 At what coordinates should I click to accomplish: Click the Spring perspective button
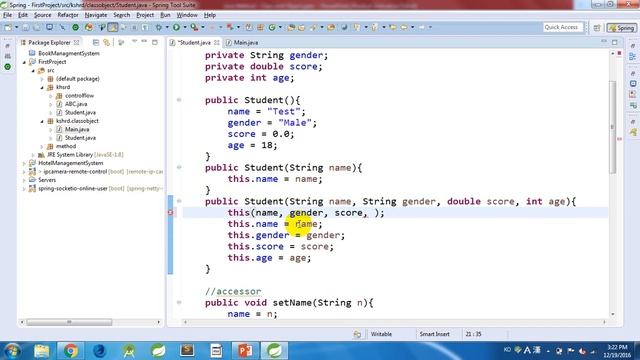[621, 28]
